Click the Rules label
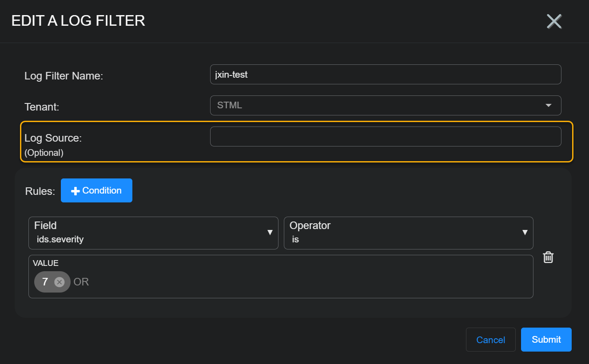 pyautogui.click(x=40, y=191)
